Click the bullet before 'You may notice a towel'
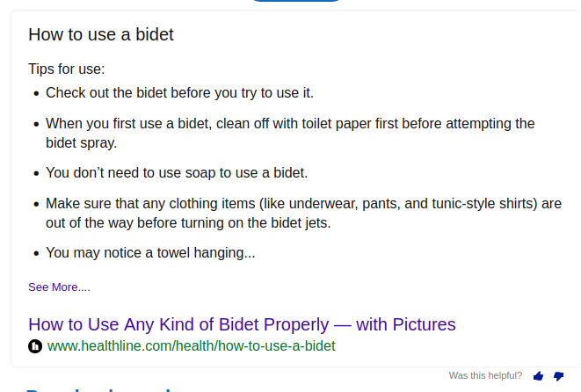 (36, 254)
